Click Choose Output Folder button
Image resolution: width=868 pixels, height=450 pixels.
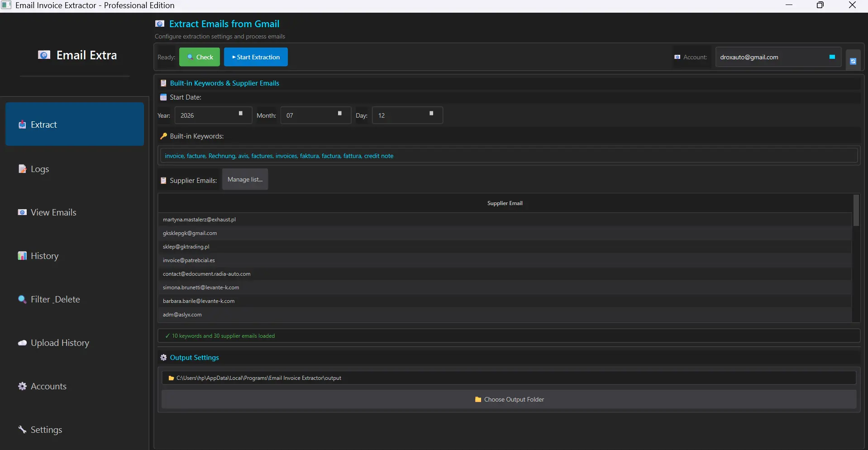(509, 399)
